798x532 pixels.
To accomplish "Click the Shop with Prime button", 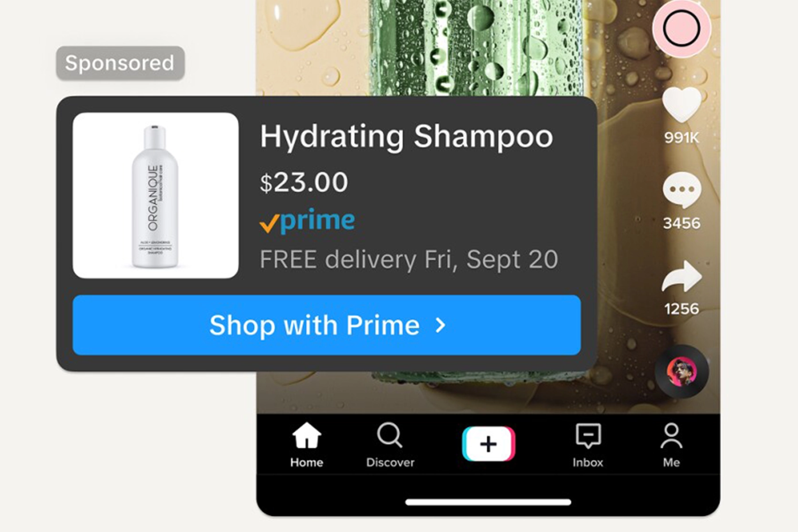I will [327, 325].
